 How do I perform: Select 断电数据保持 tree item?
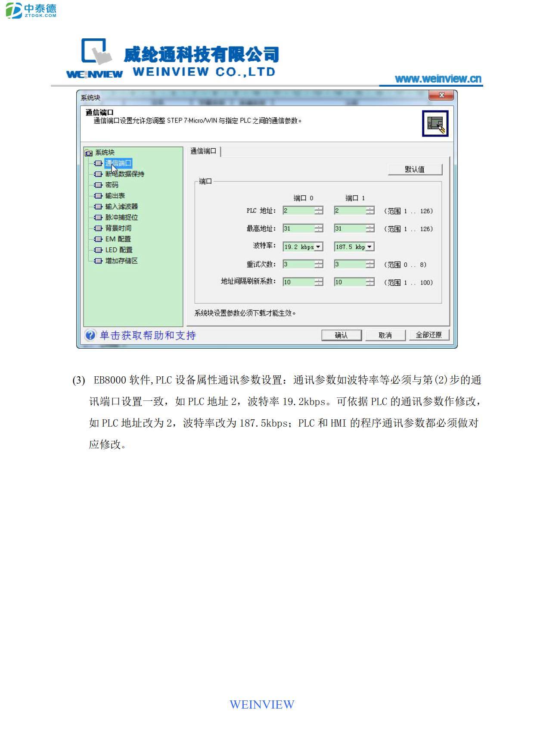[124, 174]
